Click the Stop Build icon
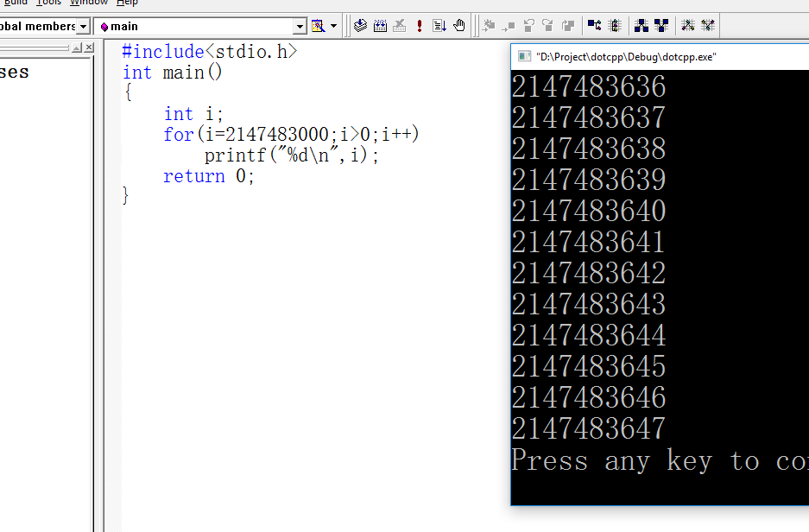 400,26
